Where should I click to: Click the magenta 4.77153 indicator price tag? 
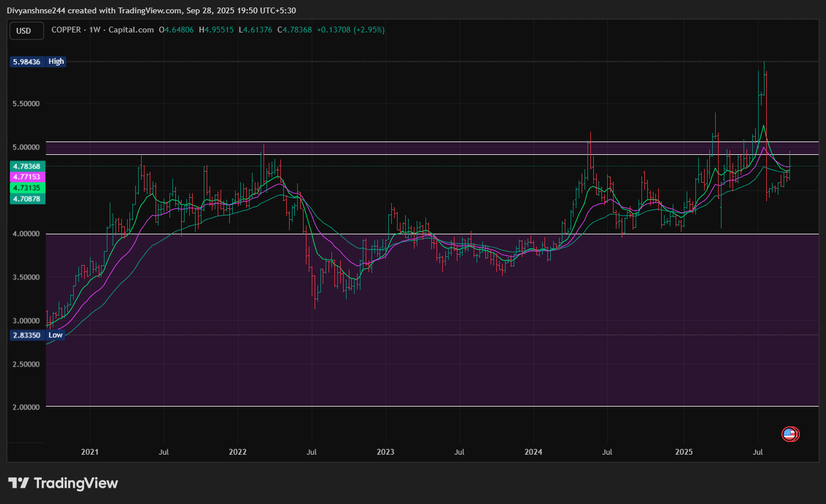27,177
